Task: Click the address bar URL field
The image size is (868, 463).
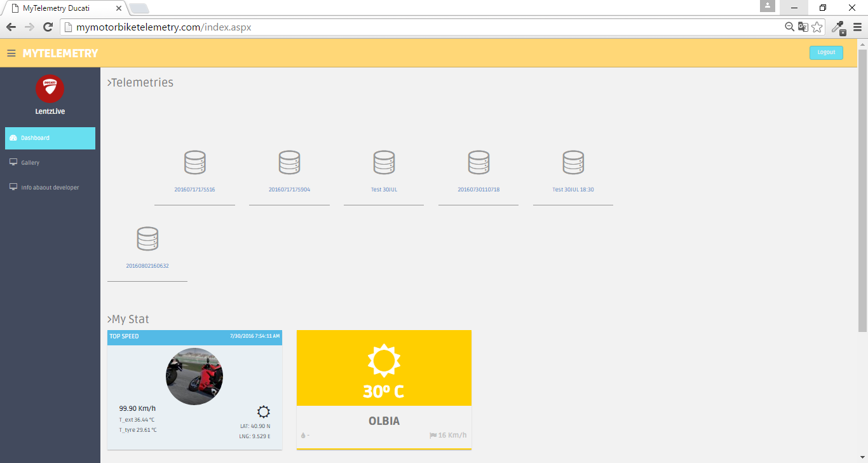Action: (x=419, y=27)
